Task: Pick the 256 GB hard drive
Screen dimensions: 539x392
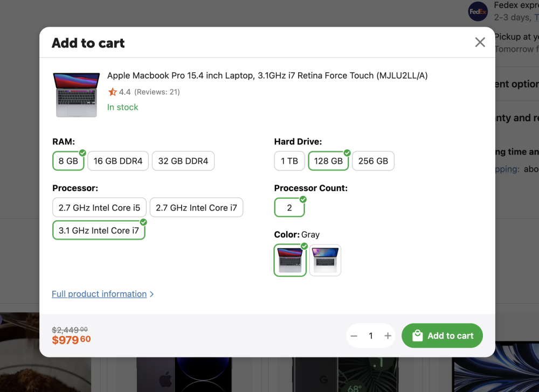Action: click(373, 161)
